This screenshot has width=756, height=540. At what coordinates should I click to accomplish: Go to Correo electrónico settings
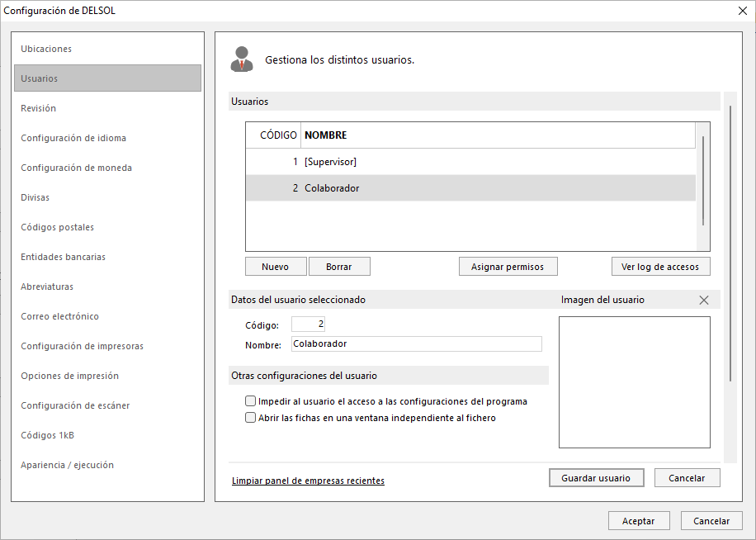(x=59, y=316)
